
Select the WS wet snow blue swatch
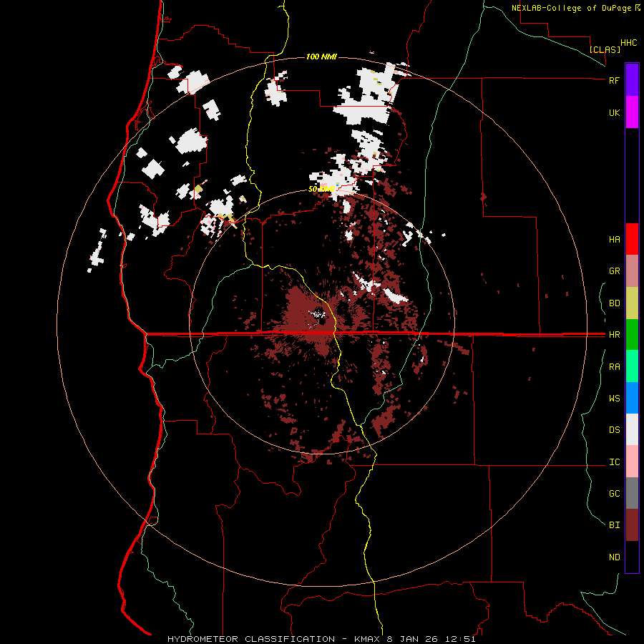pyautogui.click(x=632, y=398)
